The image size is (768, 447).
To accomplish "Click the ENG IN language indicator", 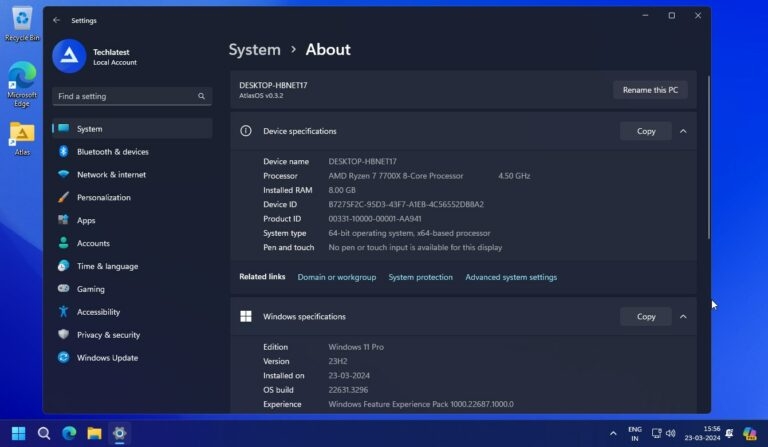I will click(635, 433).
